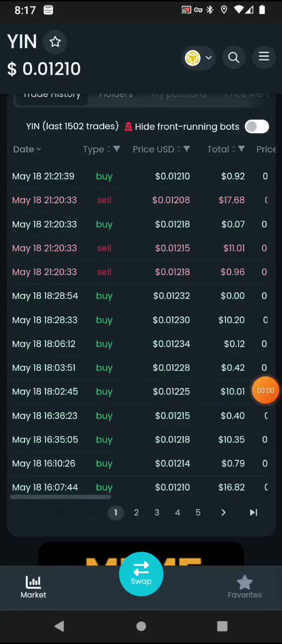This screenshot has width=282, height=644.
Task: Select the May 18 21:20:33 $17.68 sell row
Action: coord(140,200)
